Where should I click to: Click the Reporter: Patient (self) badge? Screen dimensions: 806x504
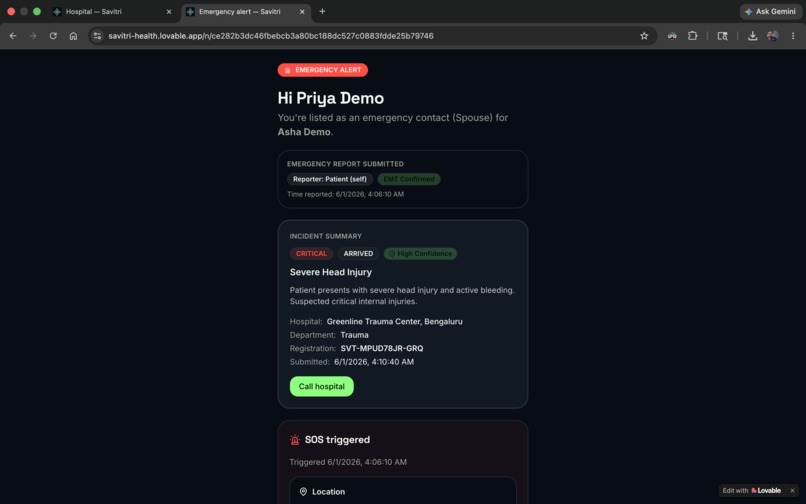pos(329,179)
